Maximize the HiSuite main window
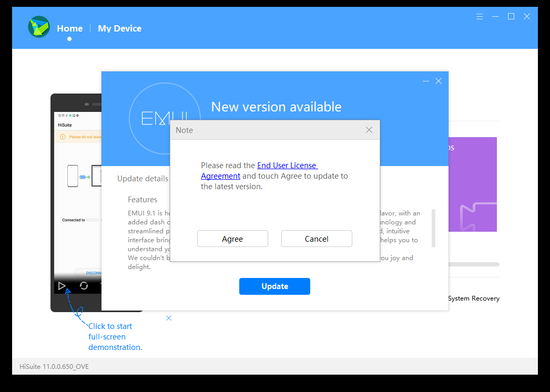550x392 pixels. pyautogui.click(x=511, y=16)
